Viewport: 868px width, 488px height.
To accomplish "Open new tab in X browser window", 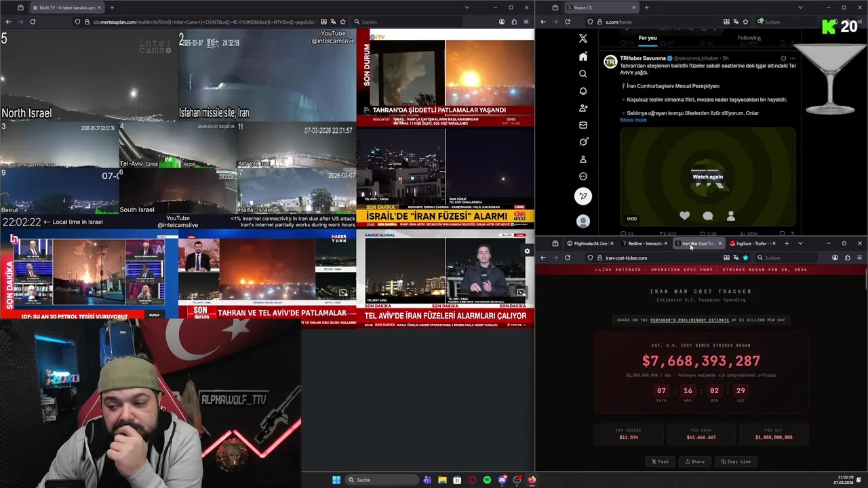I will pyautogui.click(x=646, y=7).
